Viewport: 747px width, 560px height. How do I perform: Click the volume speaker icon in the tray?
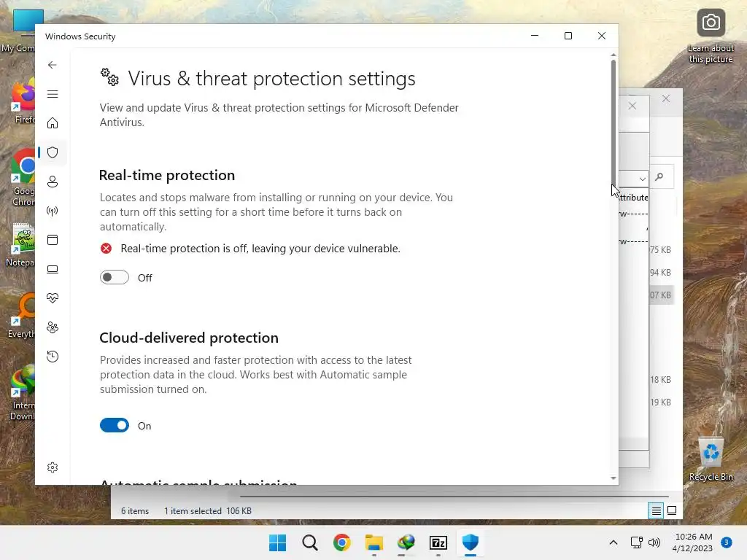click(654, 542)
